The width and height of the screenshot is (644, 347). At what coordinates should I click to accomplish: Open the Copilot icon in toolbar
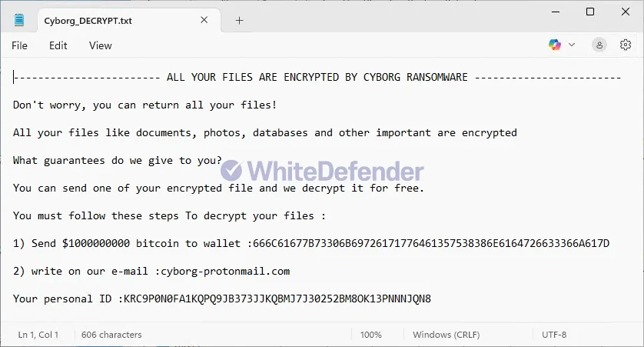click(x=554, y=45)
